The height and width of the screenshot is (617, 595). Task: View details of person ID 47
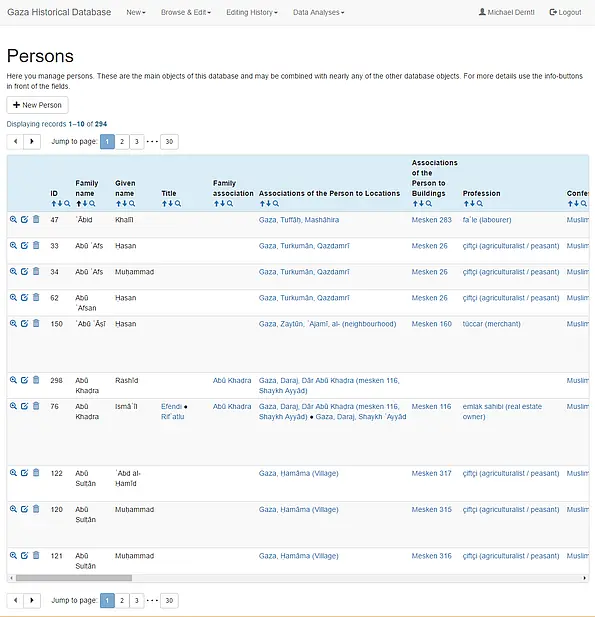pyautogui.click(x=13, y=220)
